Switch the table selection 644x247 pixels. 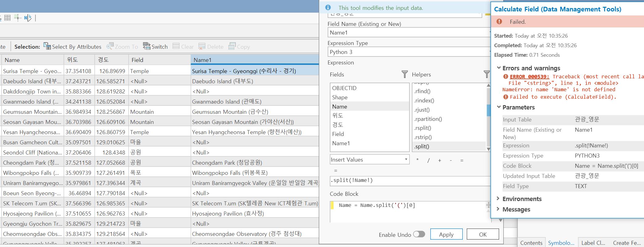tap(155, 47)
